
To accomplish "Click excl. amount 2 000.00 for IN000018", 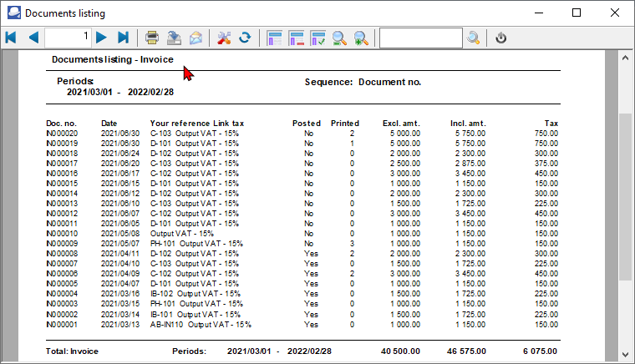I will (x=405, y=154).
